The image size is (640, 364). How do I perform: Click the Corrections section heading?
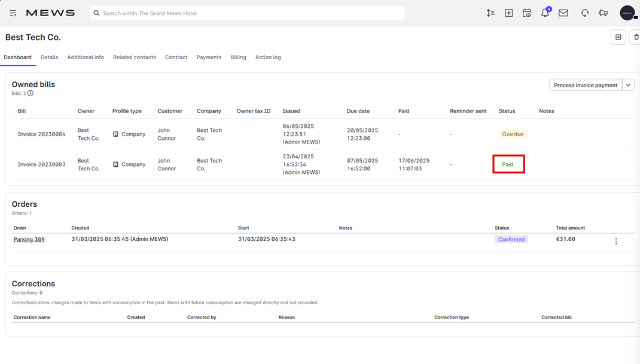point(33,284)
